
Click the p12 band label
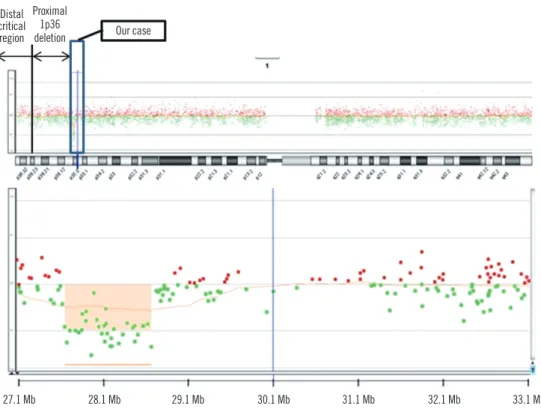tap(259, 176)
